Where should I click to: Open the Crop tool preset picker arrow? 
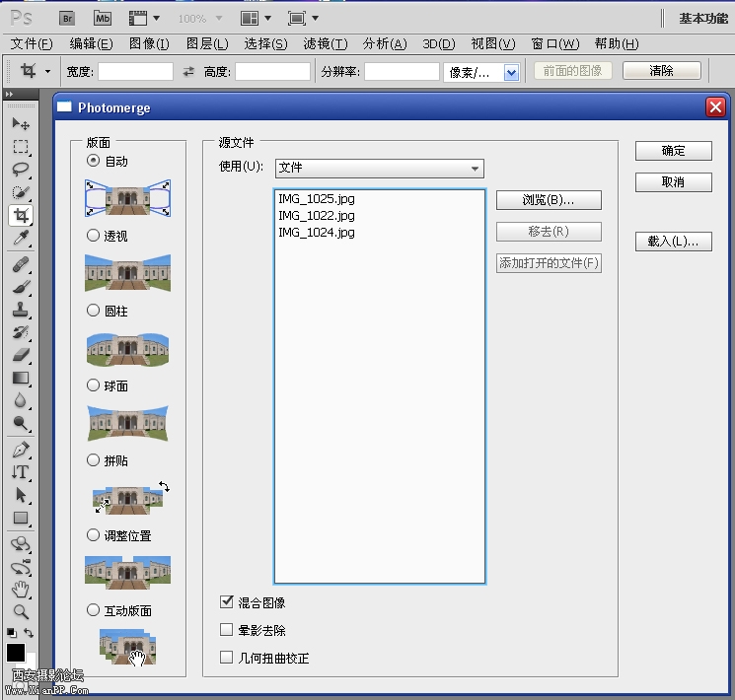47,72
